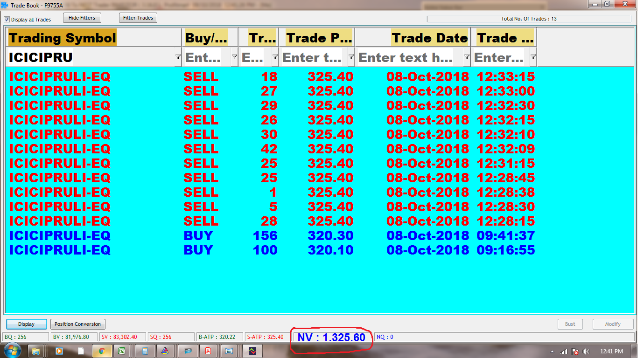Open the media player taskbar icon
Screen dimensions: 644x358
click(59, 351)
